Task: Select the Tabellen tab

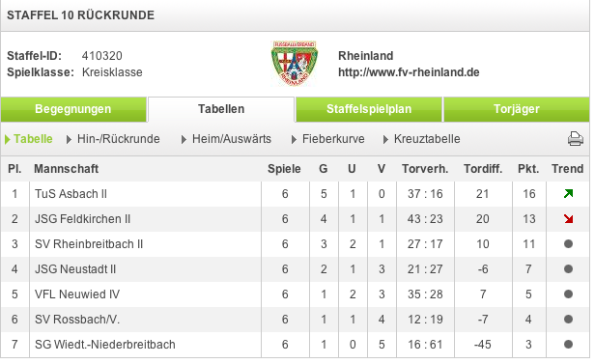Action: (x=221, y=109)
